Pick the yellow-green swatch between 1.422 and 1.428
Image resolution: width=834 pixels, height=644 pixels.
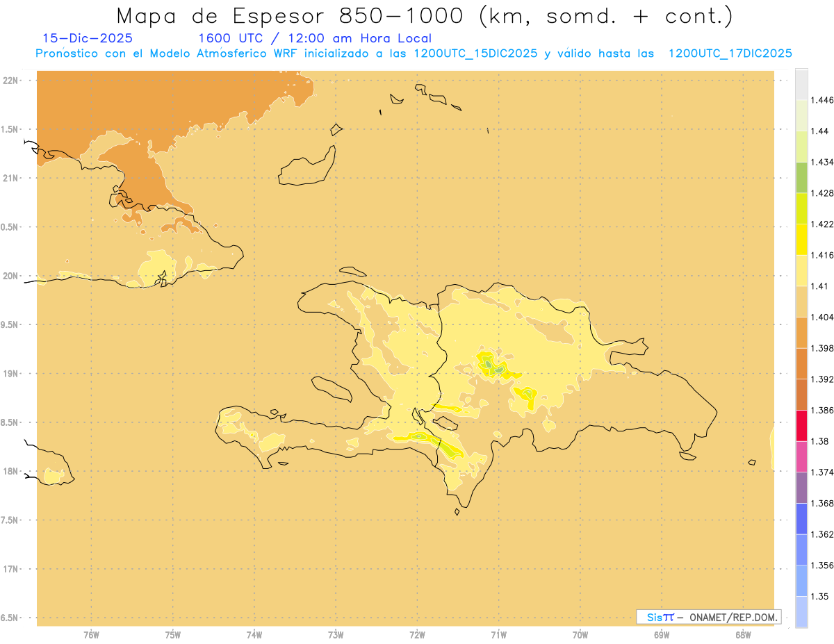click(x=801, y=208)
